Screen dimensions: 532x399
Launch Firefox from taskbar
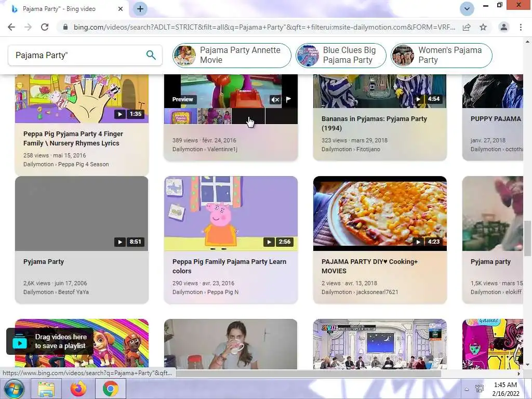coord(78,389)
